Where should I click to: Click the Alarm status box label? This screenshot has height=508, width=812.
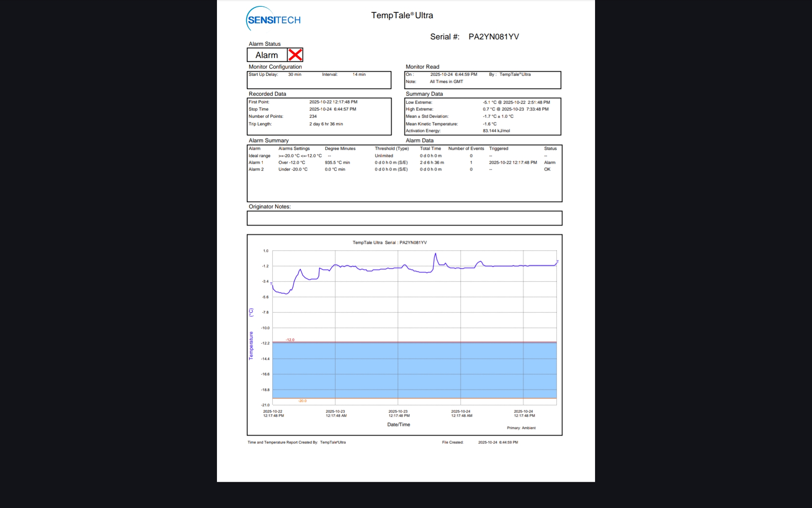[x=266, y=55]
